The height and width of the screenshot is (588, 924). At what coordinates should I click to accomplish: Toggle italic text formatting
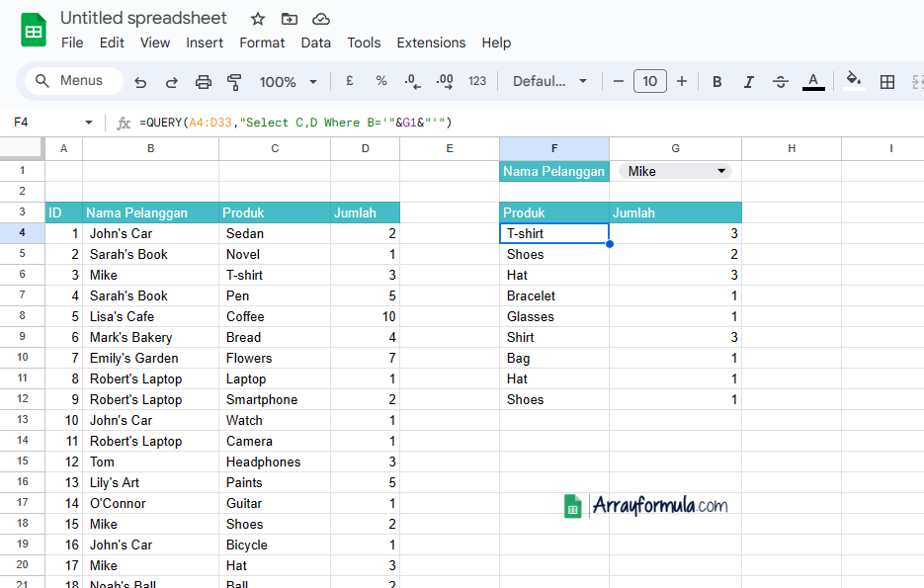(749, 82)
